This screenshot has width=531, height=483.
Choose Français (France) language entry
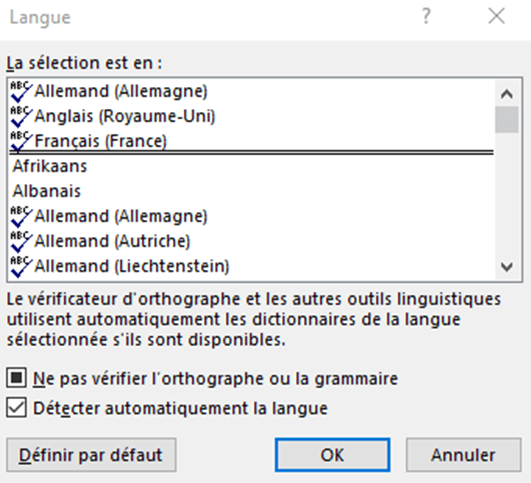251,141
